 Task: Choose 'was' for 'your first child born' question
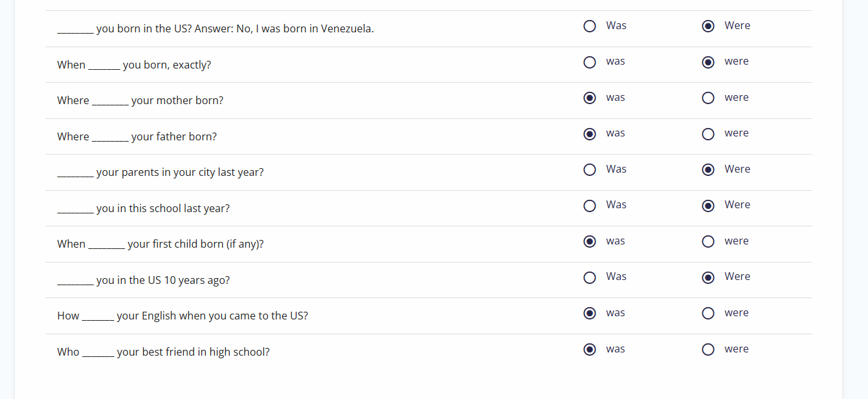coord(590,242)
